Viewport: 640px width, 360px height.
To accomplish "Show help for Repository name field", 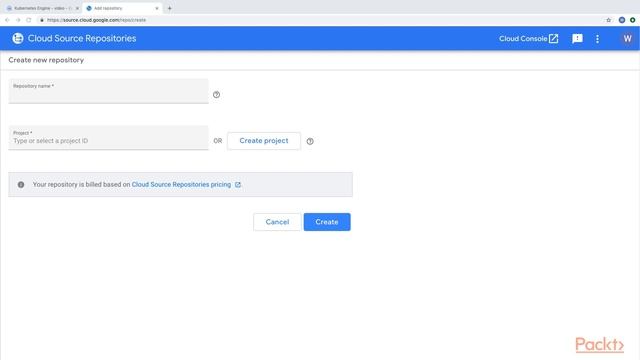I will (216, 95).
